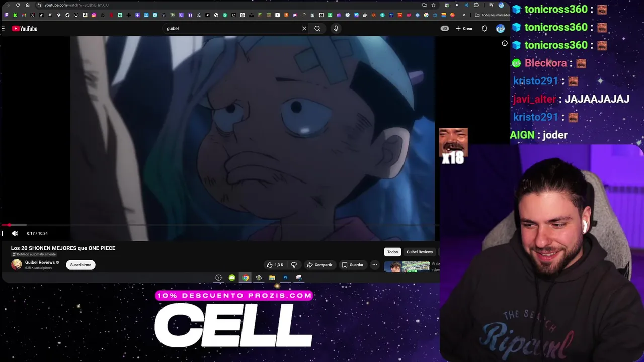Click the chat username Bleckora
Image resolution: width=644 pixels, height=362 pixels.
point(546,63)
